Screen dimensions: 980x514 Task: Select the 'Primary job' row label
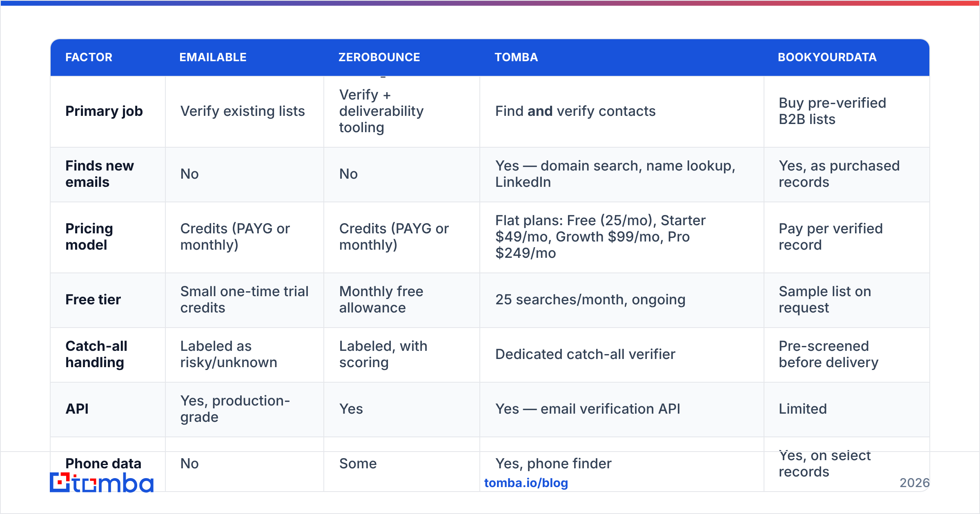click(x=104, y=111)
